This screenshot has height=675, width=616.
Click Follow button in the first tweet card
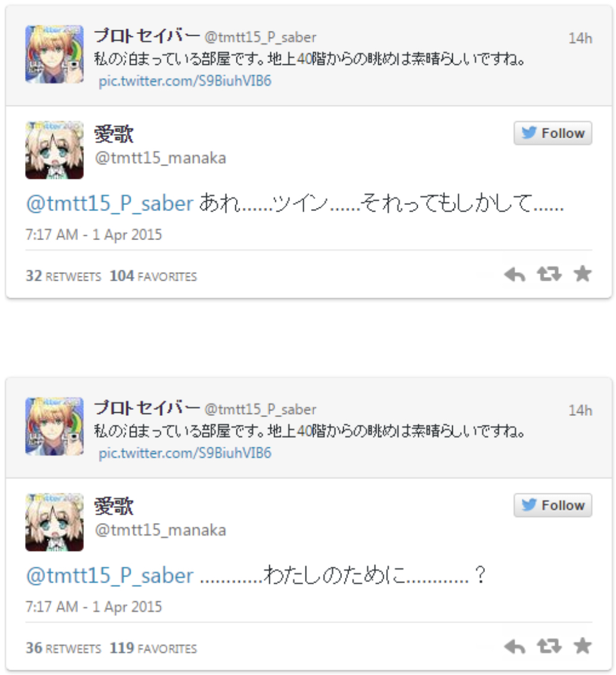[553, 133]
